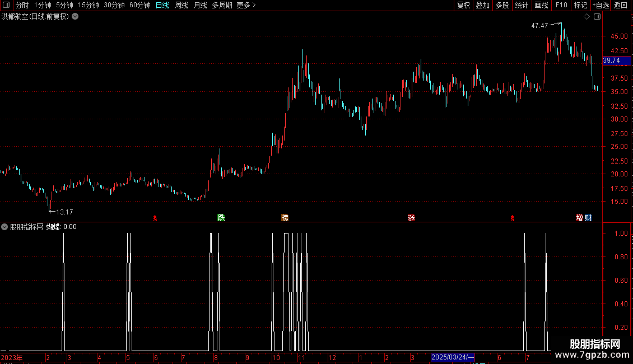The image size is (633, 364).
Task: Click the 标记 mark button
Action: pos(580,5)
